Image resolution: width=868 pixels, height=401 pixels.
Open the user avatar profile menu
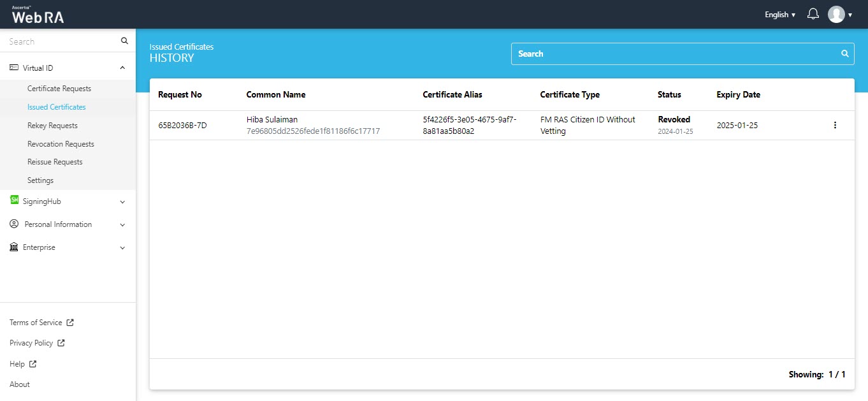tap(836, 14)
